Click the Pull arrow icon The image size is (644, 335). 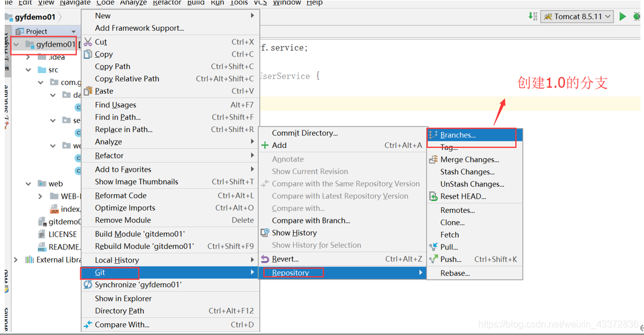point(433,247)
